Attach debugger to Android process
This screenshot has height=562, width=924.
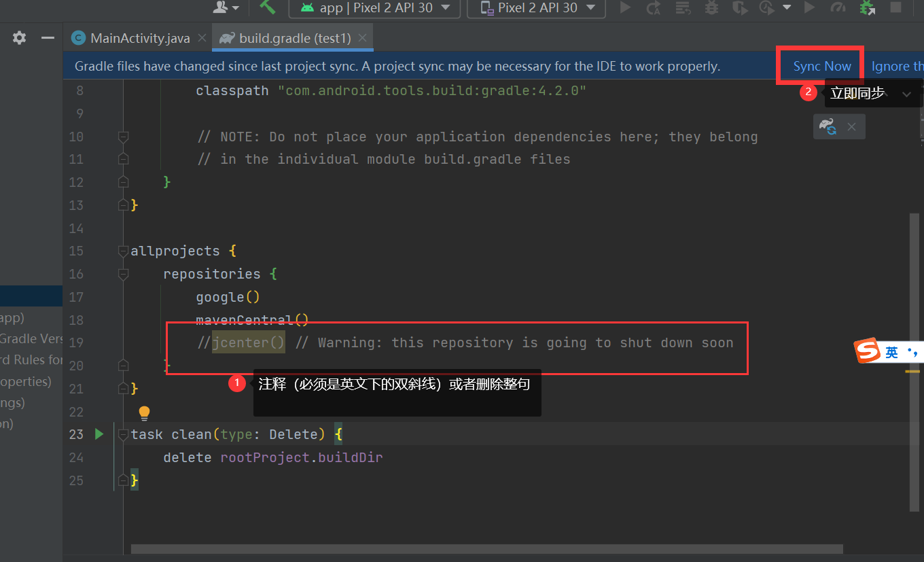click(867, 9)
